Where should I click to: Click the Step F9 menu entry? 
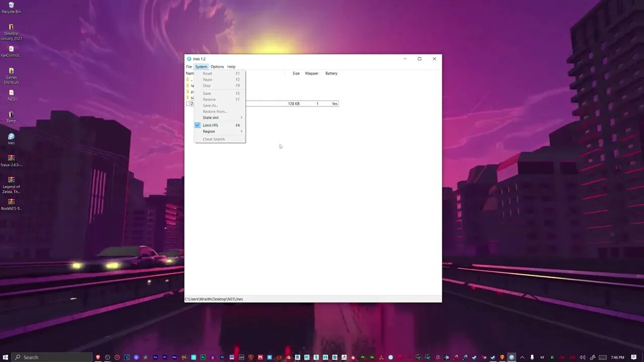point(219,85)
